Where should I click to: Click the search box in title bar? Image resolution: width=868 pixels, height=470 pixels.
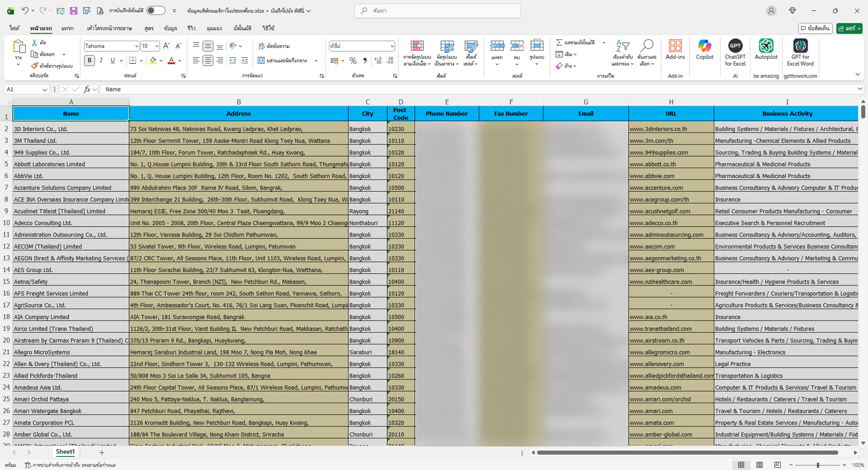[437, 11]
